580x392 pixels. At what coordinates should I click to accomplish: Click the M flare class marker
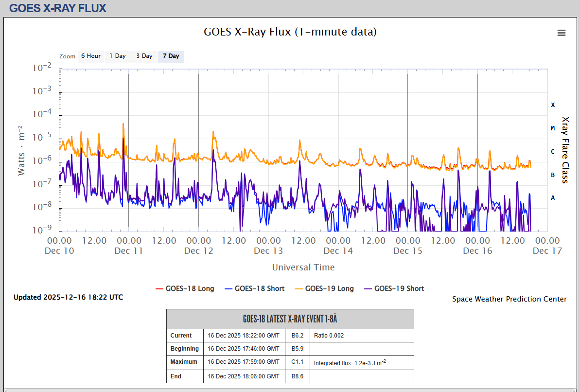[553, 128]
